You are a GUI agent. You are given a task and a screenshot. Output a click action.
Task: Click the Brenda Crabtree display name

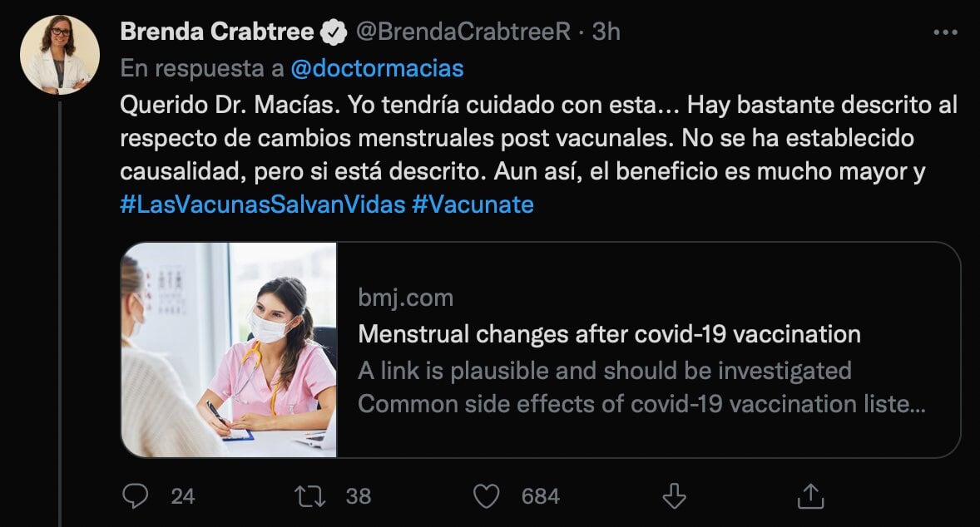coord(216,32)
